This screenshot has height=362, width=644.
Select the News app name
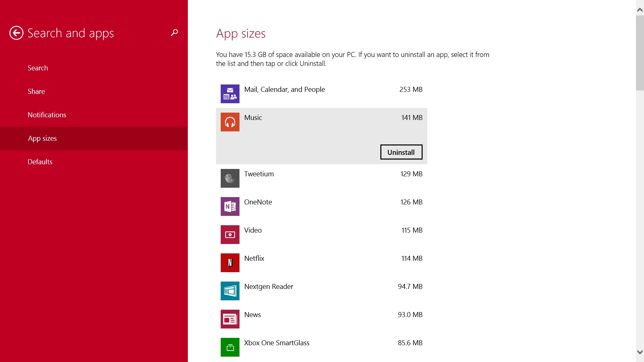pos(253,315)
